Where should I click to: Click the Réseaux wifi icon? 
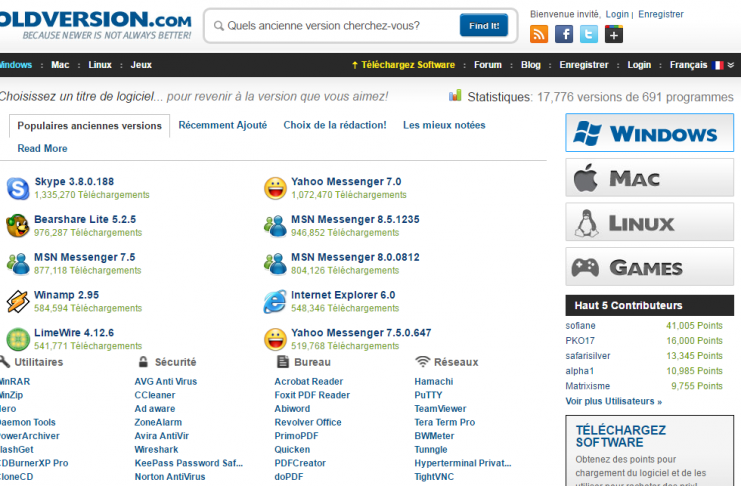[422, 362]
